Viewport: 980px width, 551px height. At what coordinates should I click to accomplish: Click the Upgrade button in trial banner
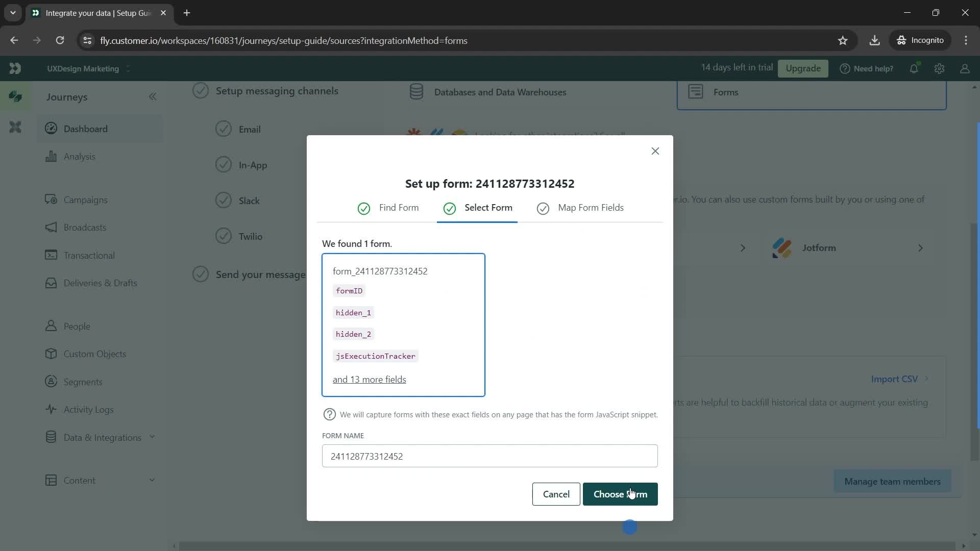802,67
